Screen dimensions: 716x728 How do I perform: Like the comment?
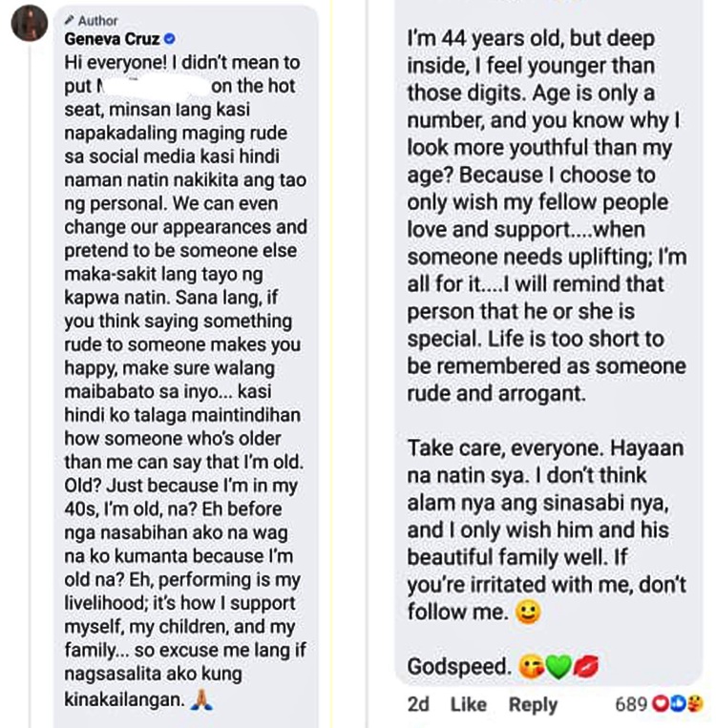468,704
